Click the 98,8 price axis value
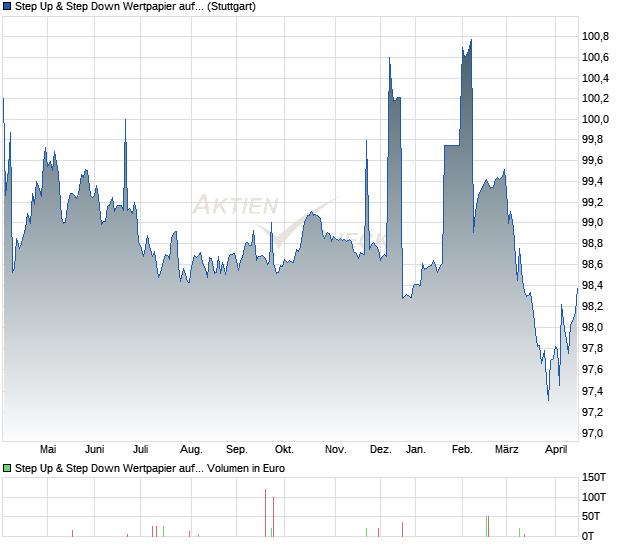The height and width of the screenshot is (546, 620). (x=592, y=243)
